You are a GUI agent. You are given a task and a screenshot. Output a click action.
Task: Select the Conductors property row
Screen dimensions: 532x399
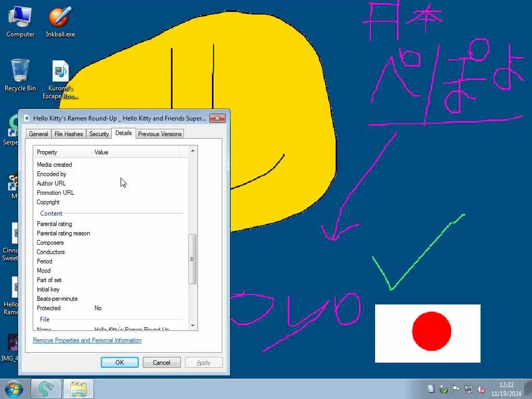pyautogui.click(x=111, y=252)
